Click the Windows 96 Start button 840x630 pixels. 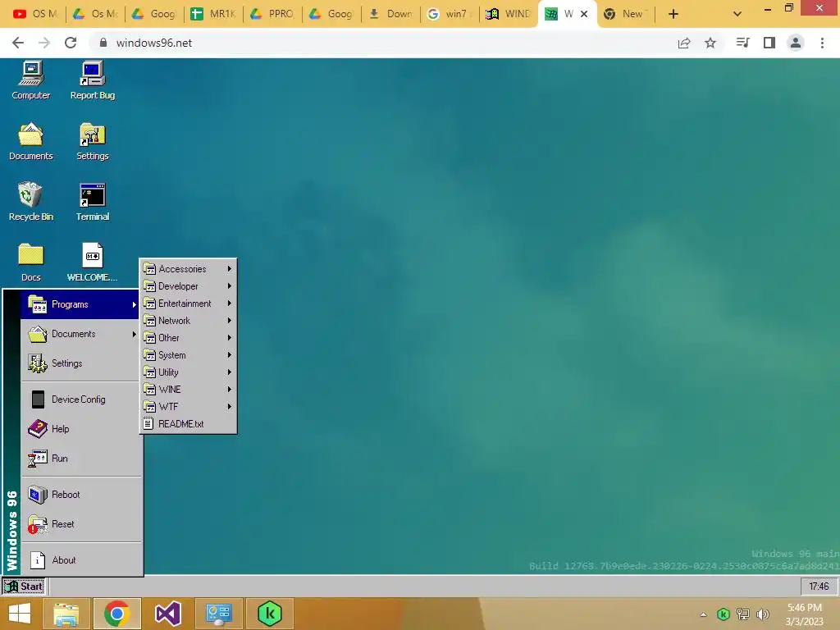pos(24,586)
